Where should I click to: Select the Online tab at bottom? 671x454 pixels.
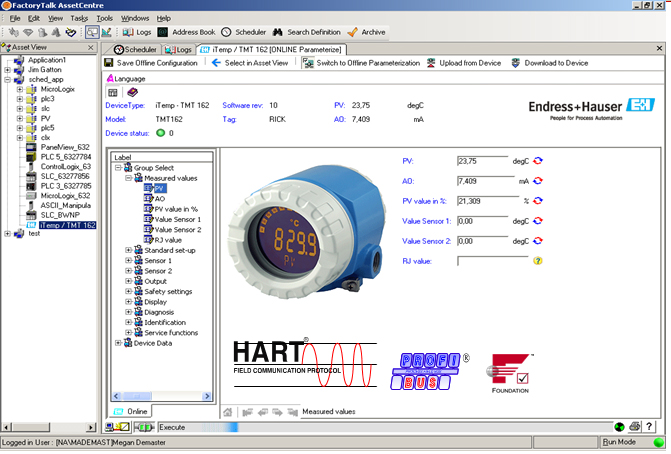131,412
